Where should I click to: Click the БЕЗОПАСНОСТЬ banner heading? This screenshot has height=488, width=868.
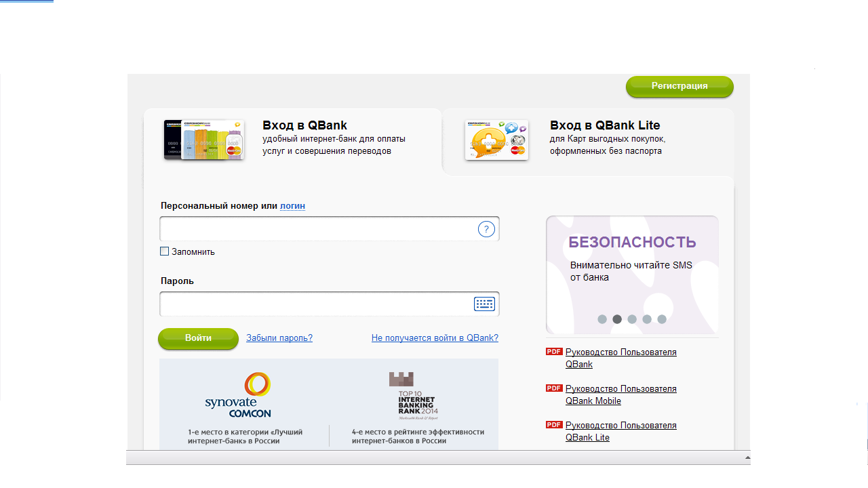tap(632, 243)
